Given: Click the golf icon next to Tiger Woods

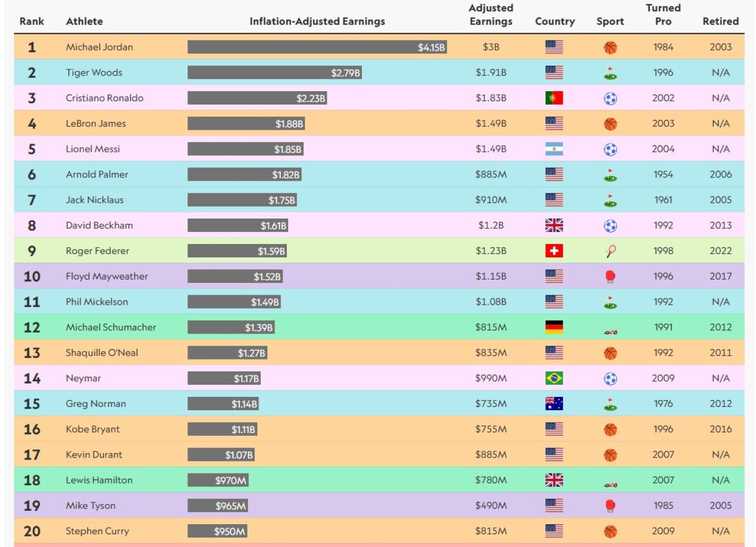Looking at the screenshot, I should (610, 73).
